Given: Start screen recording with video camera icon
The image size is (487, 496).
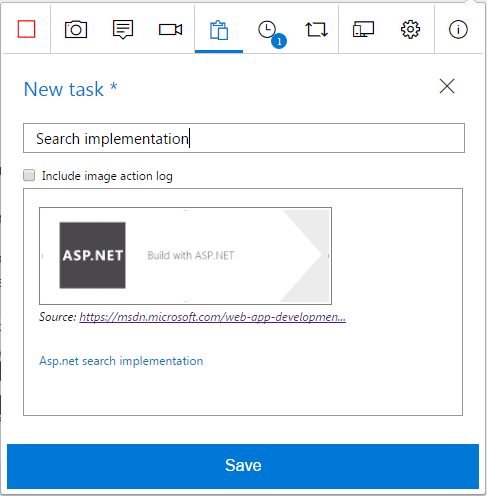Looking at the screenshot, I should coord(170,29).
